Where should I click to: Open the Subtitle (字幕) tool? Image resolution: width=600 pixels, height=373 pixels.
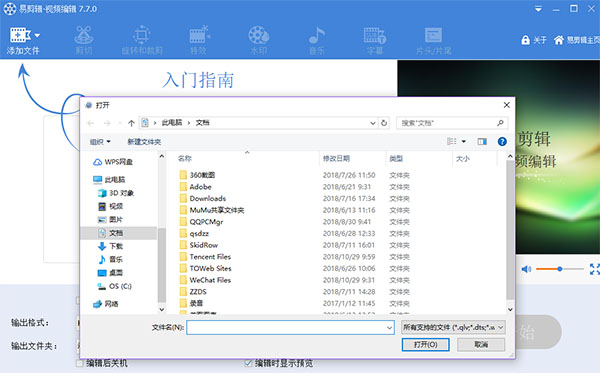click(375, 40)
